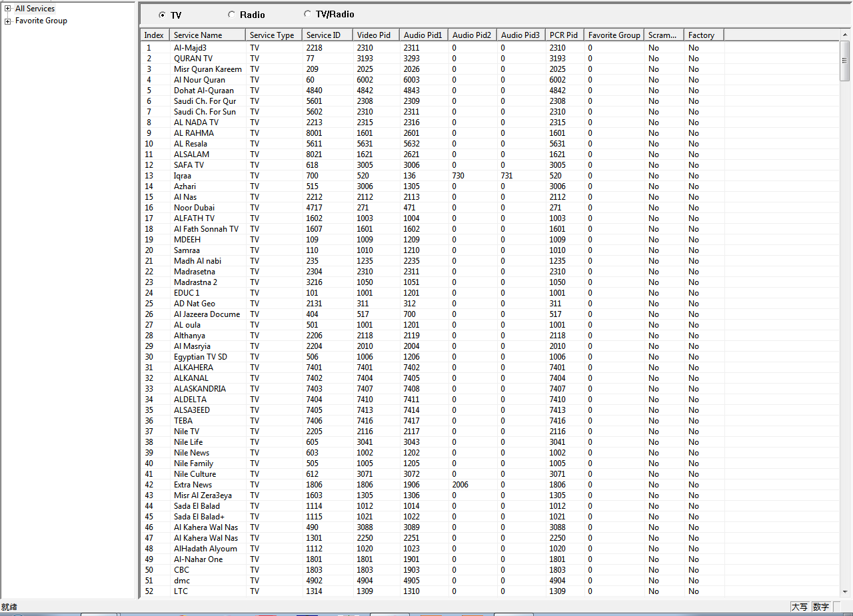The width and height of the screenshot is (853, 616).
Task: Click the Audio Pid3 column header
Action: [x=521, y=35]
